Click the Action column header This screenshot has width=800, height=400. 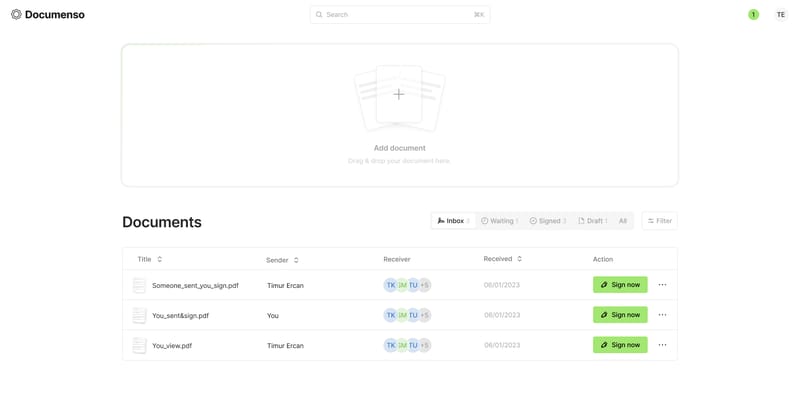[x=603, y=259]
